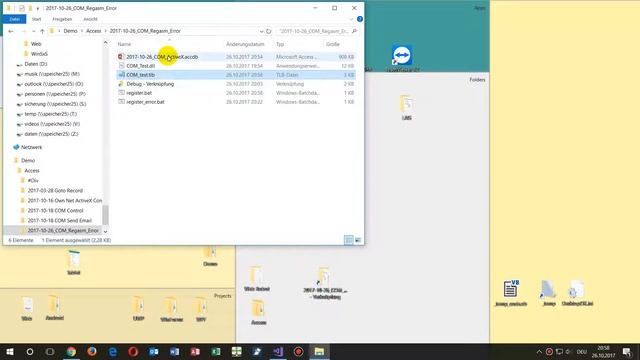Screen dimensions: 640x360
Task: Open the Freigeben ribbon tab
Action: pyautogui.click(x=62, y=19)
